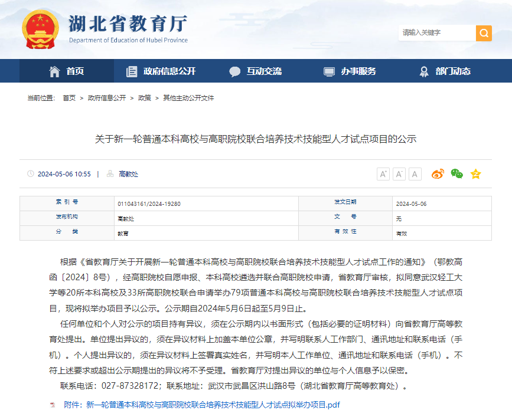Viewport: 512px width, 420px height.
Task: Click the orange search magnifier button
Action: [484, 33]
